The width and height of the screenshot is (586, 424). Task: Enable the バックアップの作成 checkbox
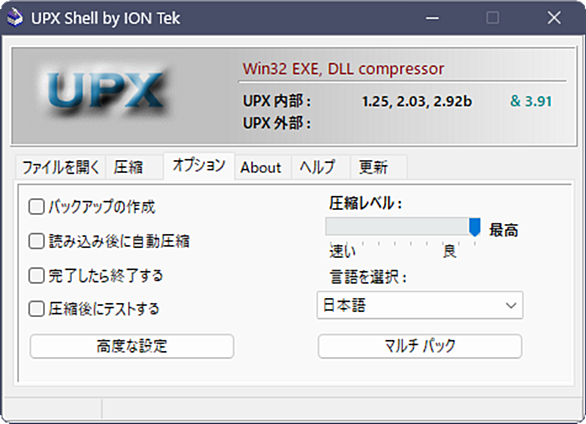tap(37, 207)
